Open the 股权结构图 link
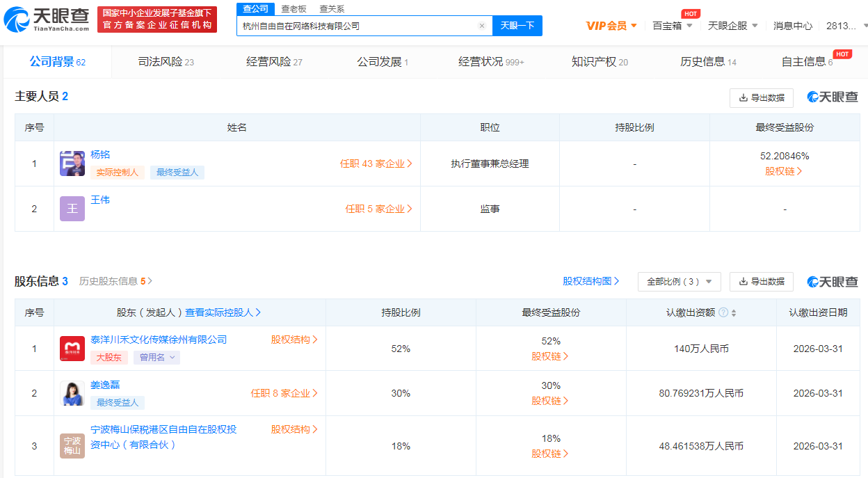Image resolution: width=868 pixels, height=478 pixels. tap(591, 281)
